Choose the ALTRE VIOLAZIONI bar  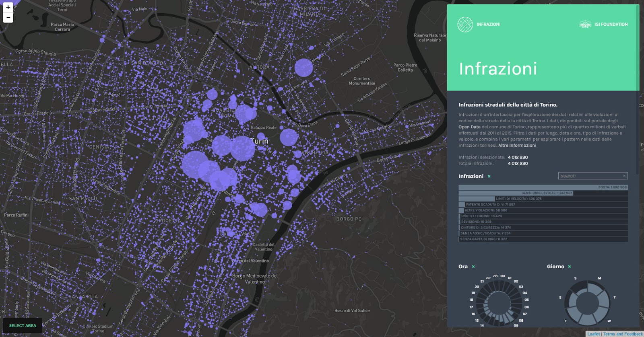point(543,210)
